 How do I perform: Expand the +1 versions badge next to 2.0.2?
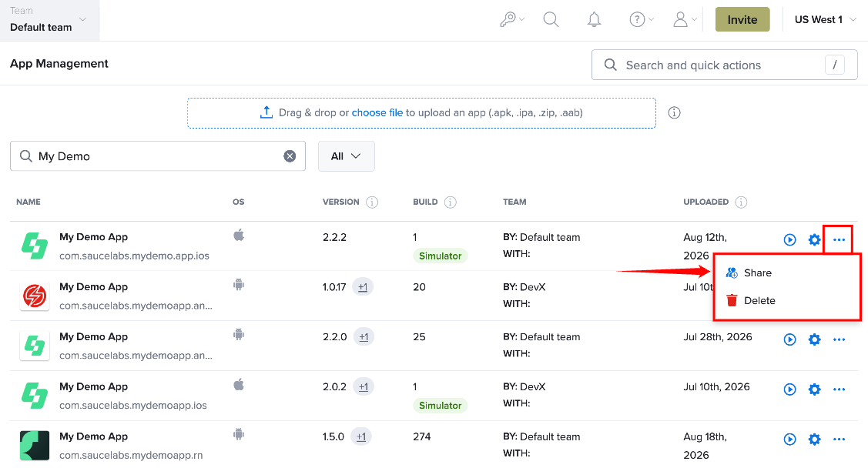364,386
